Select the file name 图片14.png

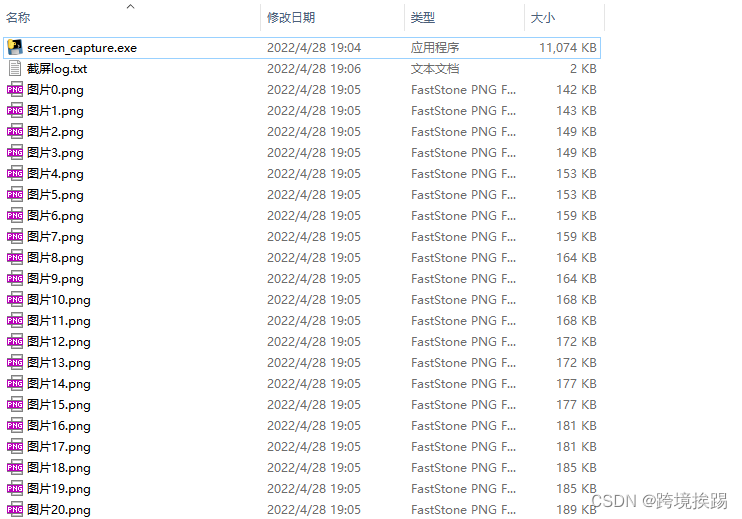(x=59, y=384)
